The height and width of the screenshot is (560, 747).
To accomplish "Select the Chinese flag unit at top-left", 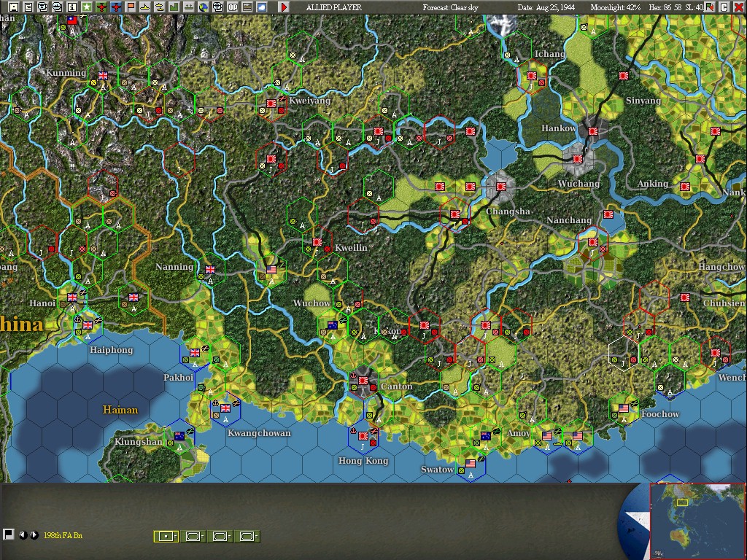I will pos(72,20).
